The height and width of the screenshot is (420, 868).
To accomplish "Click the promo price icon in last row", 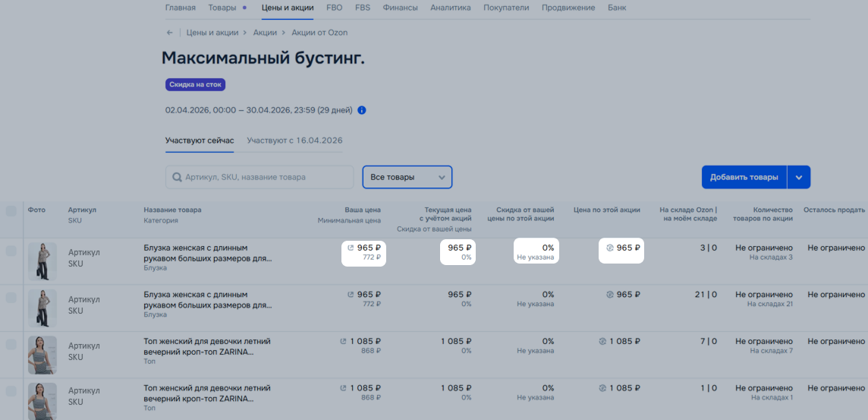I will pos(602,388).
